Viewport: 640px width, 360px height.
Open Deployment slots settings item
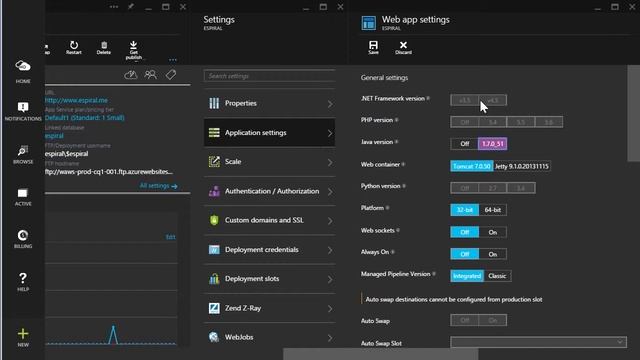[269, 279]
